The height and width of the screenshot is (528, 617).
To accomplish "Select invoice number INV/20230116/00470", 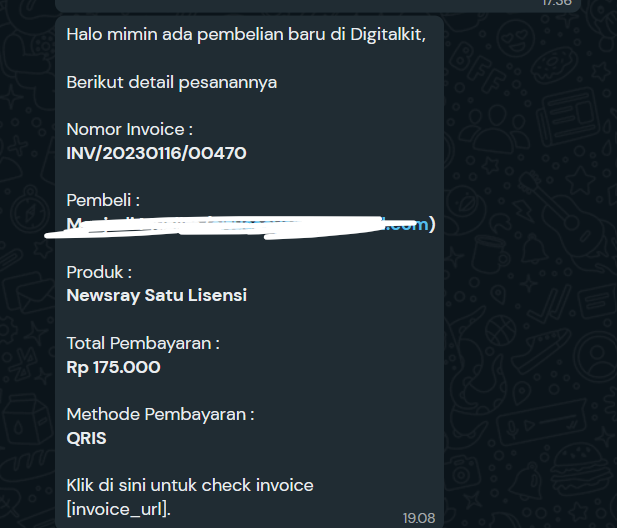I will pyautogui.click(x=156, y=153).
